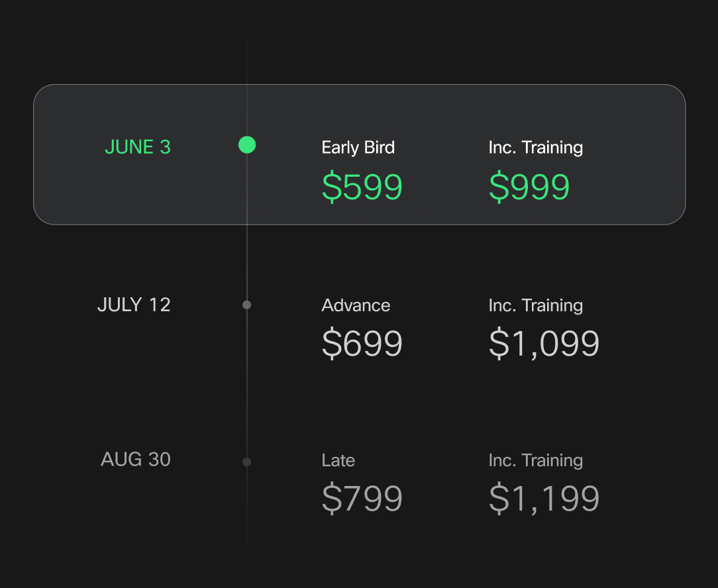This screenshot has width=718, height=588.
Task: Click the highlighted June 3 pricing card
Action: click(360, 154)
